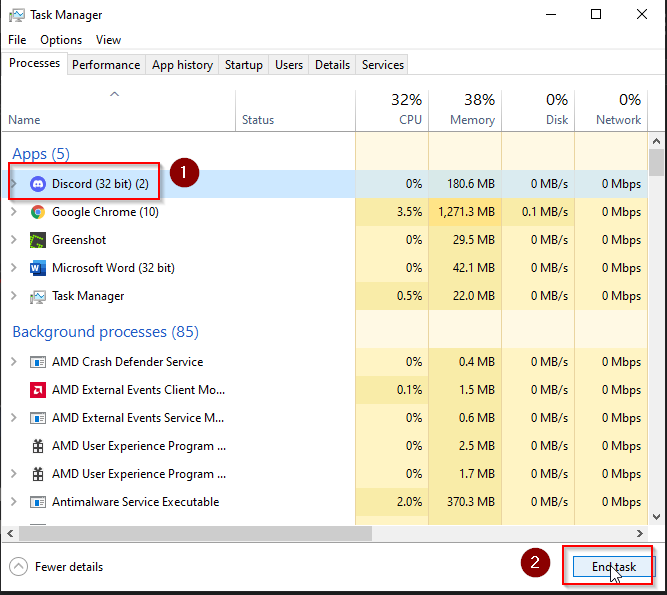Expand the Microsoft Word (32 bit) entry
The width and height of the screenshot is (667, 595).
point(14,268)
